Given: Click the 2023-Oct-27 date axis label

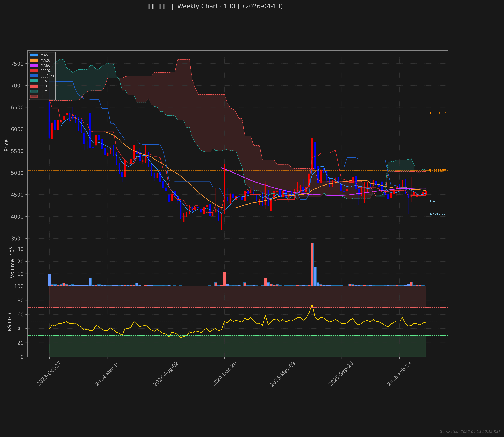Looking at the screenshot, I should click(x=49, y=374).
